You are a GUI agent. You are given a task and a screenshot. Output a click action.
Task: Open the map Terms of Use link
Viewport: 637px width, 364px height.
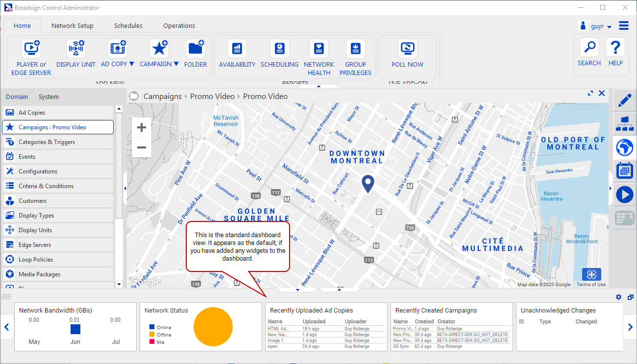(x=591, y=285)
